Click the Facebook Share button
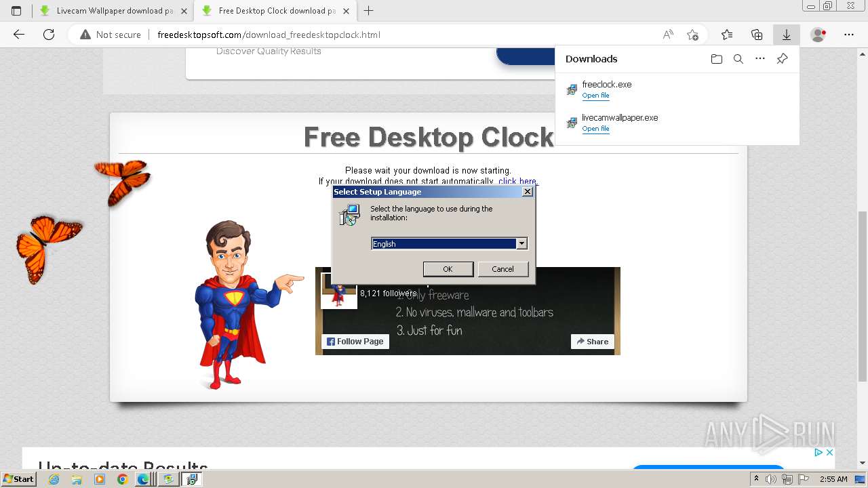The image size is (868, 488). tap(593, 342)
